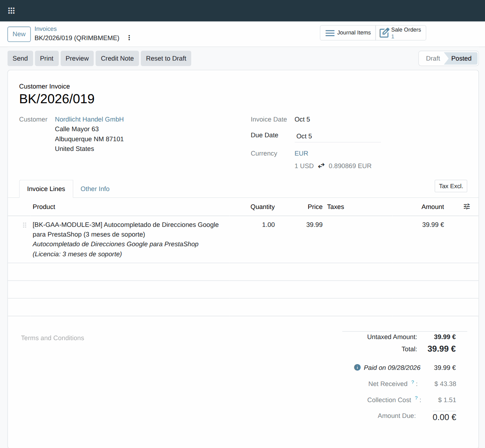
Task: Print the invoice
Action: 47,58
